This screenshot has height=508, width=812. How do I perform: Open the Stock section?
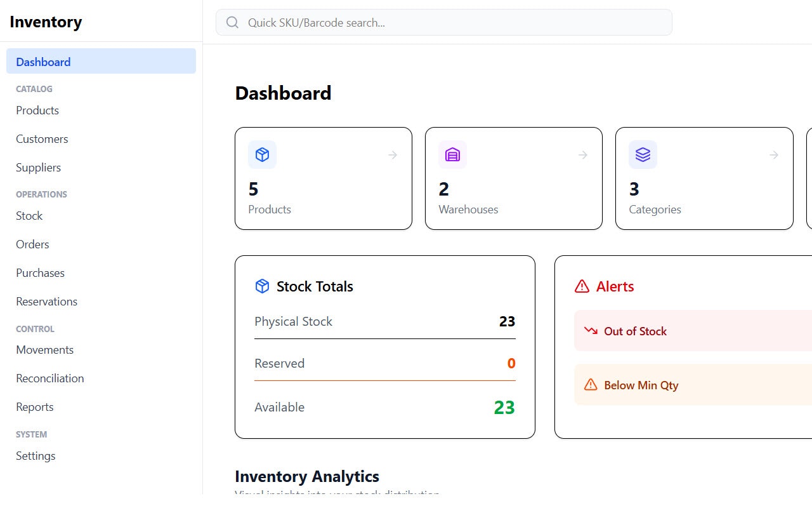tap(101, 216)
